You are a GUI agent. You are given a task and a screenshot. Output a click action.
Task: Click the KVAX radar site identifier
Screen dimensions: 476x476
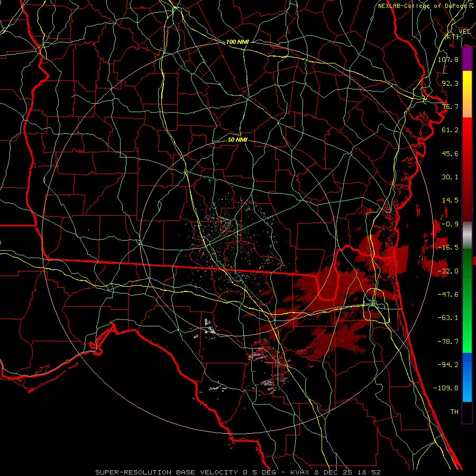(x=300, y=472)
